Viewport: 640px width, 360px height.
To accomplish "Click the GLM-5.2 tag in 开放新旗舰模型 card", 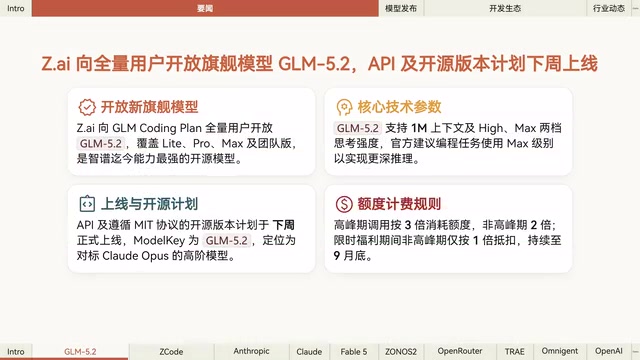I will (100, 144).
